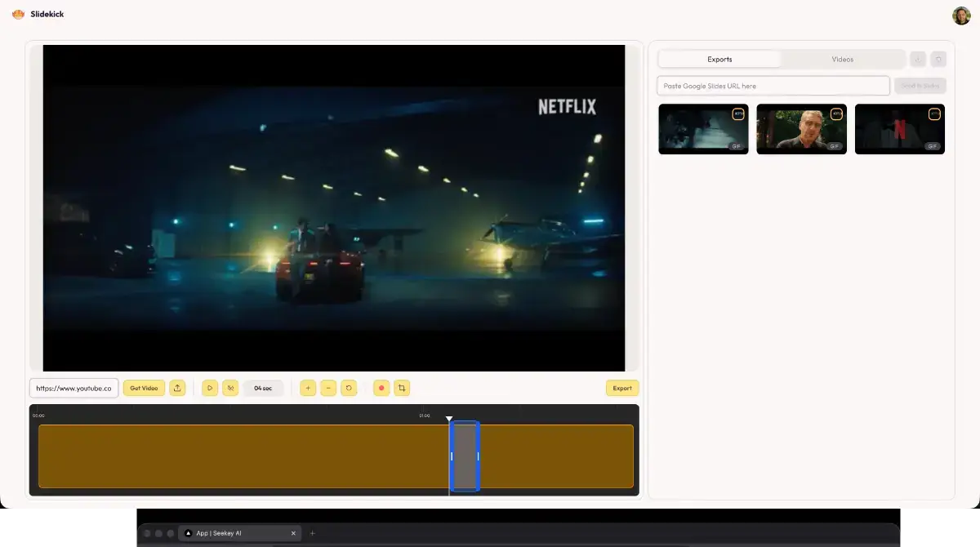Tick the checkbox on gray-haired man thumbnail

pyautogui.click(x=836, y=114)
